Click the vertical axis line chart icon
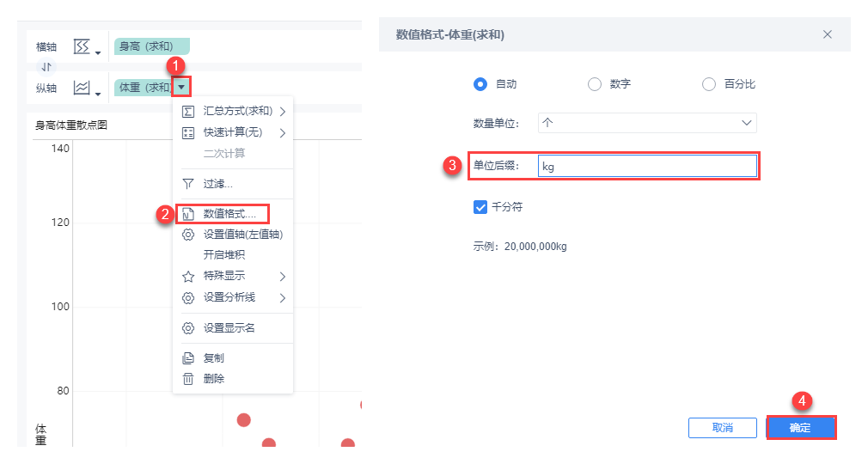 pos(82,88)
